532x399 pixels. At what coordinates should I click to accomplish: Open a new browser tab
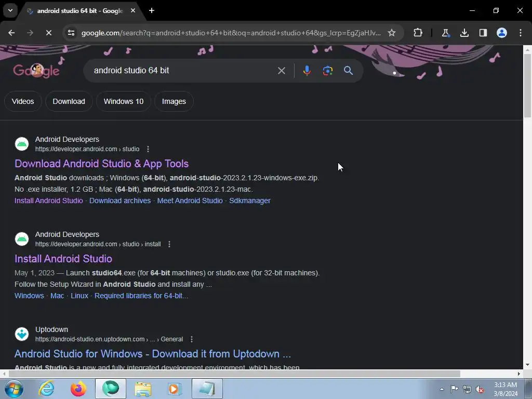point(152,10)
